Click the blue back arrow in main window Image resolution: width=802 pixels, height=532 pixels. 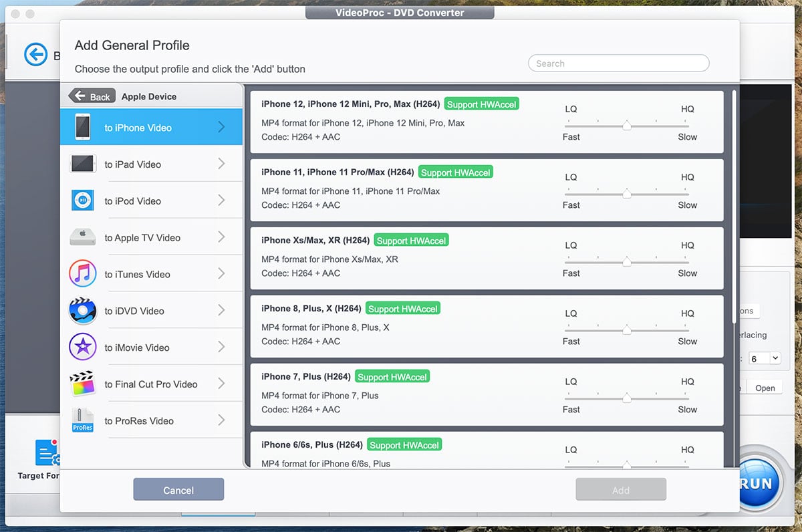tap(35, 54)
